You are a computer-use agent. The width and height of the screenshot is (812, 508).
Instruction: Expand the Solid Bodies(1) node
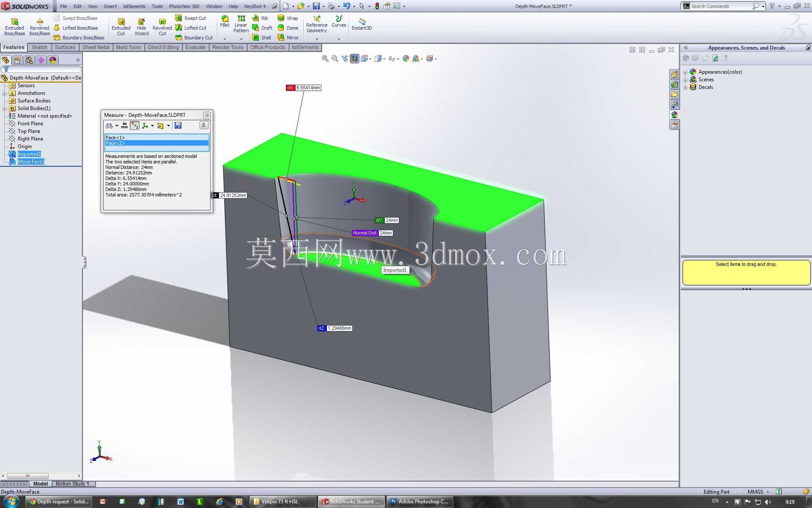(5, 108)
